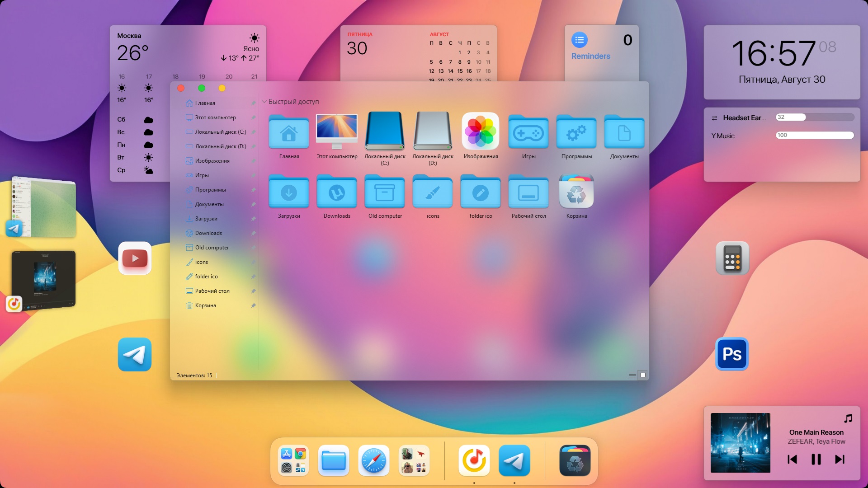868x488 pixels.
Task: Open the Telegram window preview thumbnail
Action: 44,207
